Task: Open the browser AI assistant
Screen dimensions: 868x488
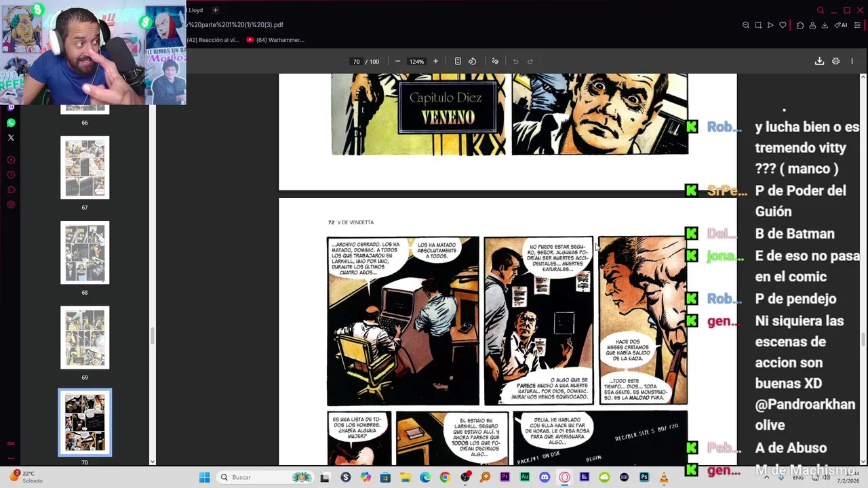Action: click(x=841, y=25)
